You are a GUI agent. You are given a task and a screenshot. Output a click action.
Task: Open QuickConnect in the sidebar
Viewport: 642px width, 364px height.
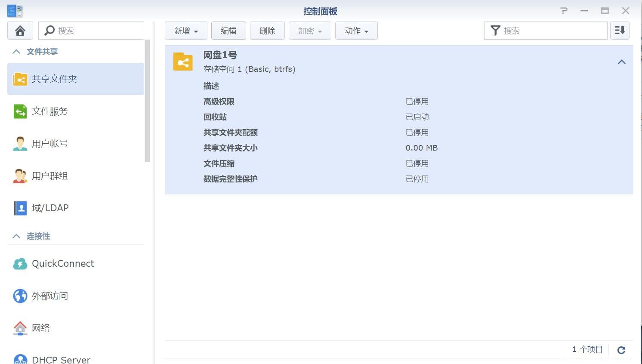pos(76,263)
